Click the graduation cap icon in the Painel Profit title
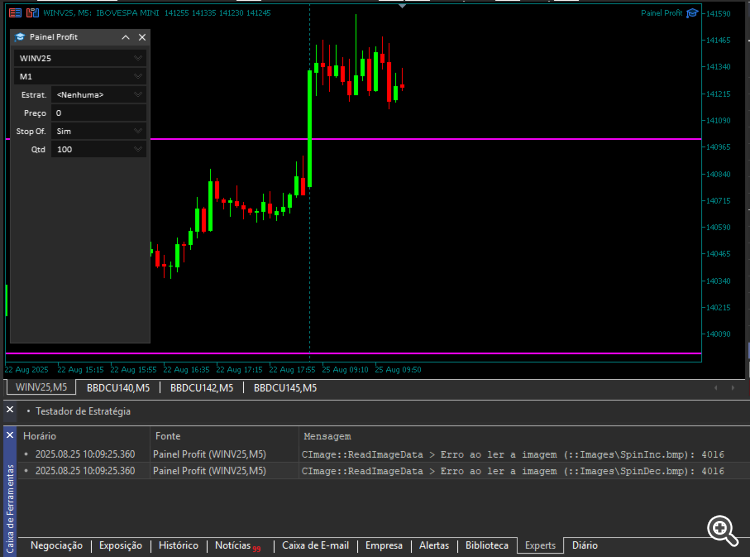The height and width of the screenshot is (557, 750). [20, 37]
